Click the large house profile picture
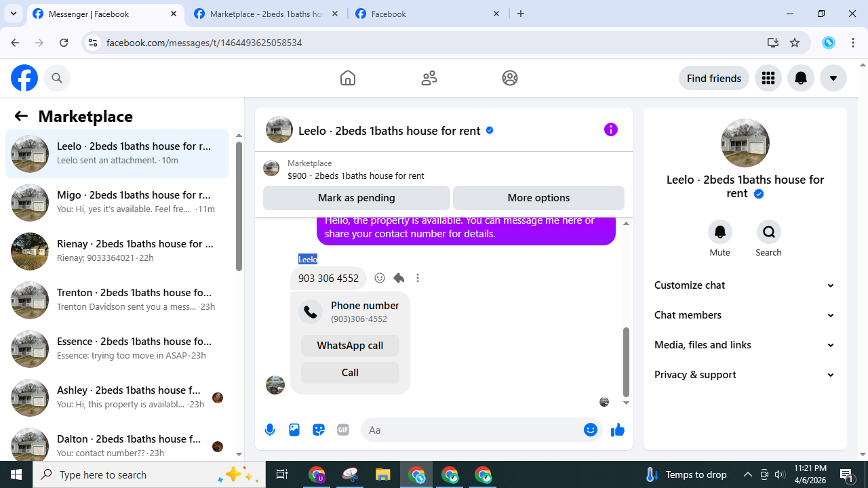Screen dimensions: 868x488 (745, 143)
